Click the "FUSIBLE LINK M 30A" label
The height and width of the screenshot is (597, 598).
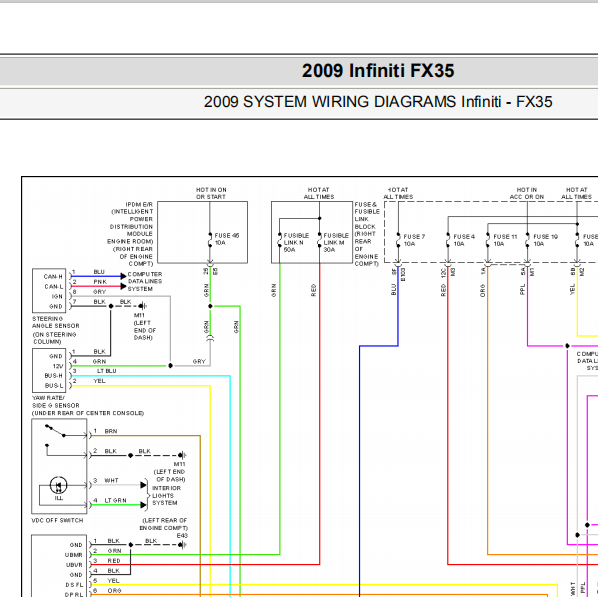(x=336, y=243)
